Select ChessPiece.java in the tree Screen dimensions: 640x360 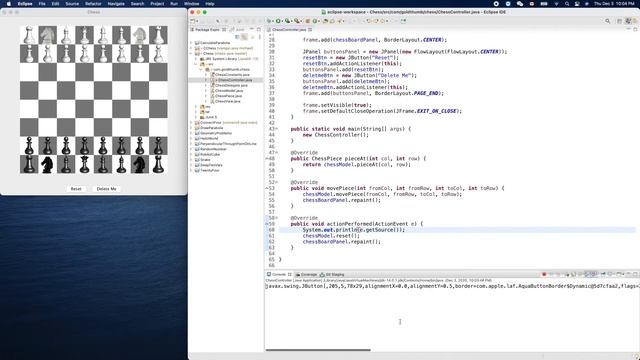click(228, 96)
